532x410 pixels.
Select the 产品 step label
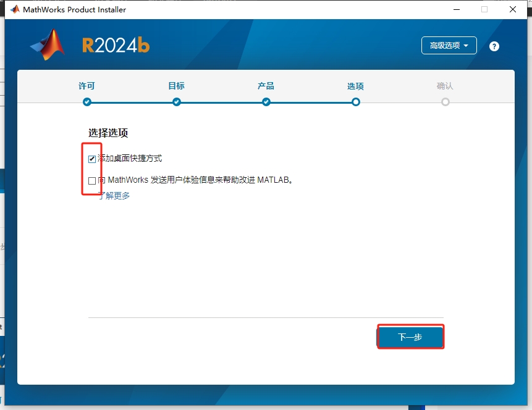coord(266,86)
